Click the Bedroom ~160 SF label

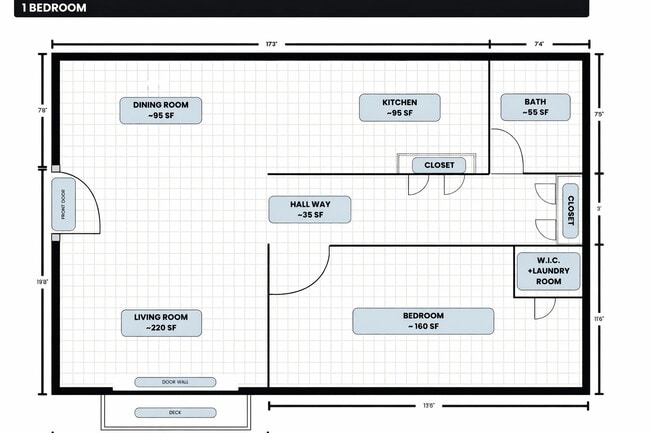[423, 321]
